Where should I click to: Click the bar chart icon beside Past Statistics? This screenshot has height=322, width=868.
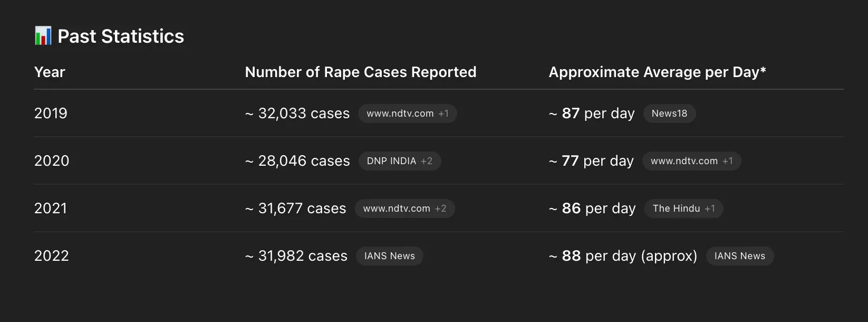coord(43,36)
